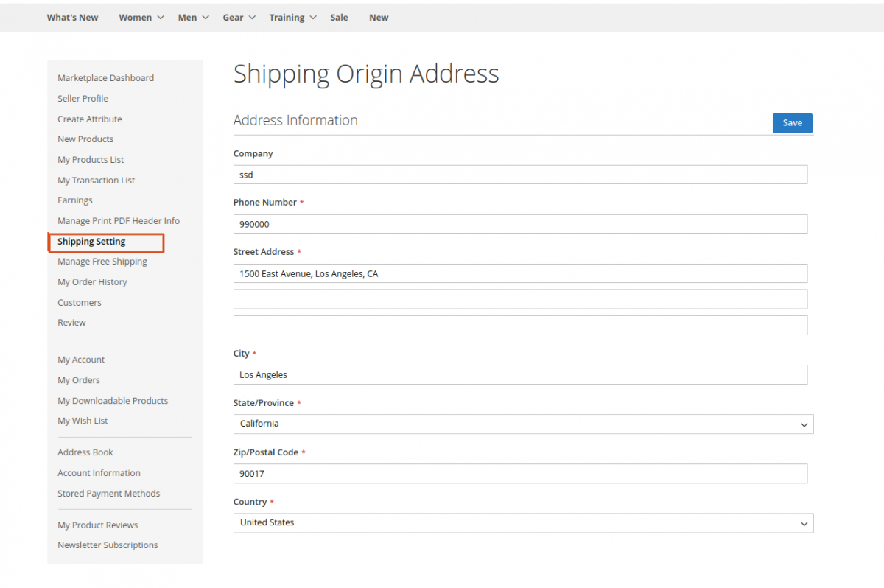The height and width of the screenshot is (588, 884).
Task: Open Newsletter Subscriptions
Action: tap(108, 545)
